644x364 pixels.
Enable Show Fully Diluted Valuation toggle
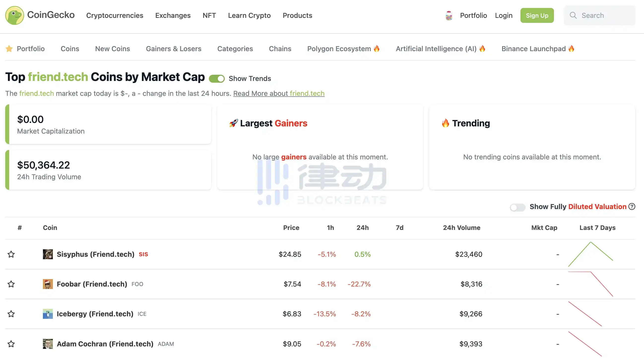click(517, 207)
